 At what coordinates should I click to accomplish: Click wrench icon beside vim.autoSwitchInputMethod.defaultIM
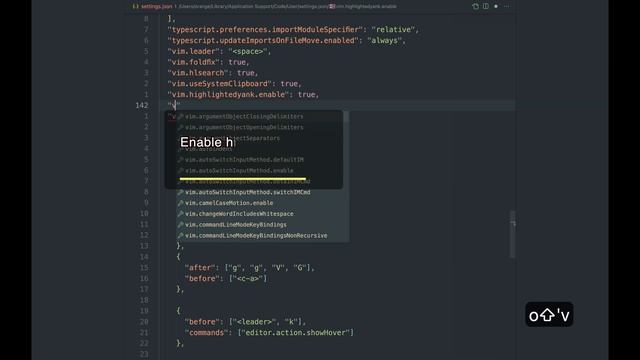[180, 160]
